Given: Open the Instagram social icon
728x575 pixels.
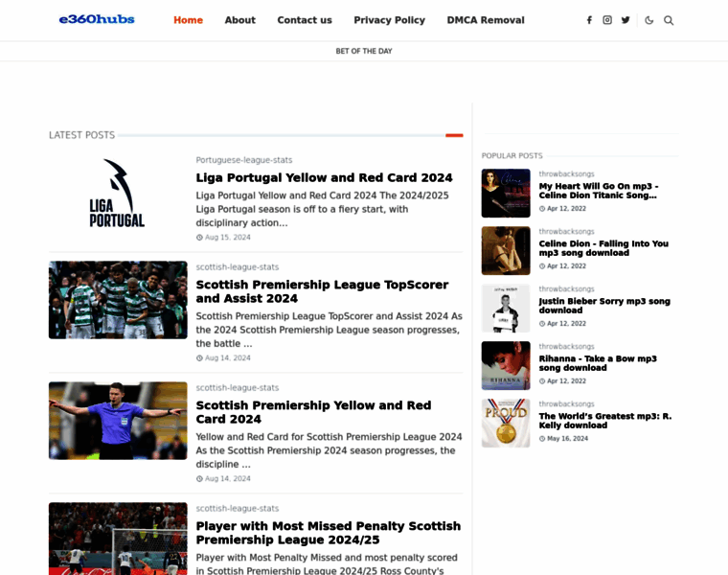Looking at the screenshot, I should (x=607, y=20).
